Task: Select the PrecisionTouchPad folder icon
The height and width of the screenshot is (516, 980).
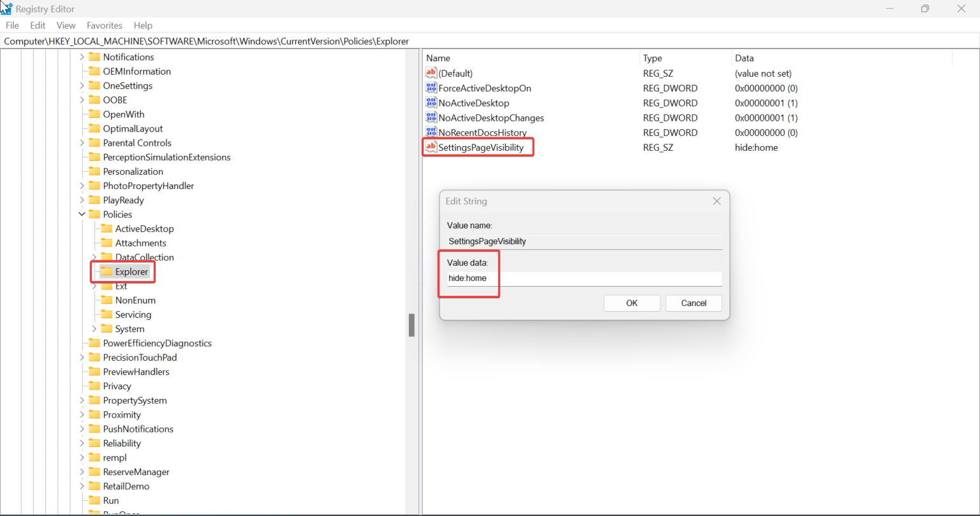Action: click(x=94, y=357)
